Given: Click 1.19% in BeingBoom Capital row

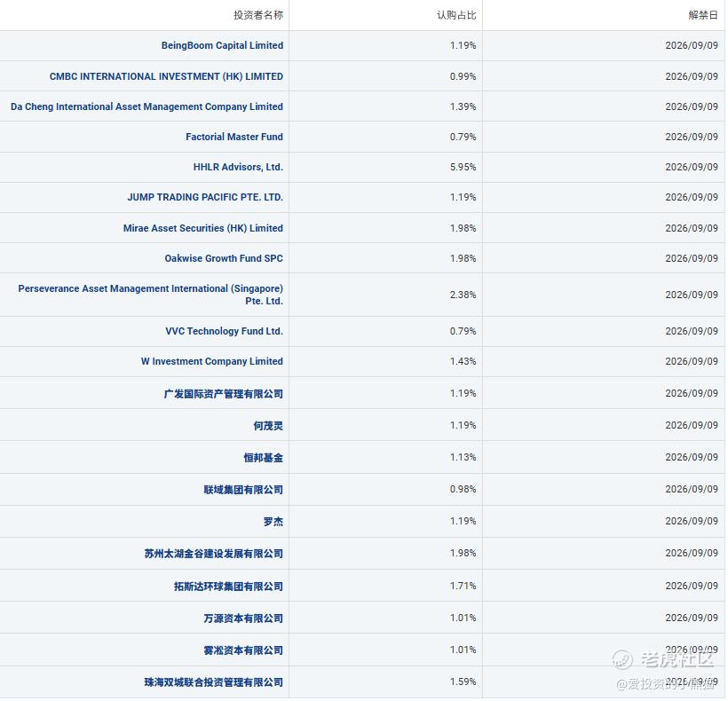Looking at the screenshot, I should pyautogui.click(x=463, y=45).
